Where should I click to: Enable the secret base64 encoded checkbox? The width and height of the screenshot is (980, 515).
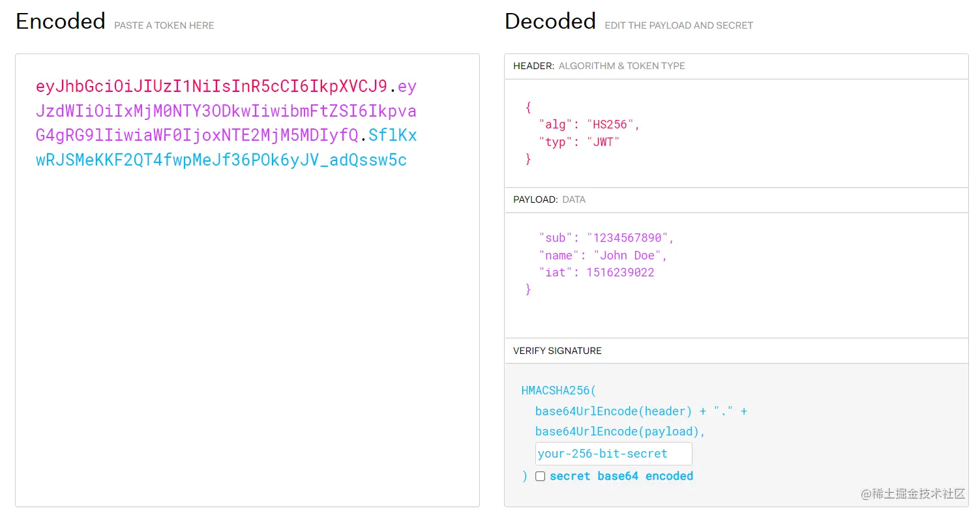540,477
